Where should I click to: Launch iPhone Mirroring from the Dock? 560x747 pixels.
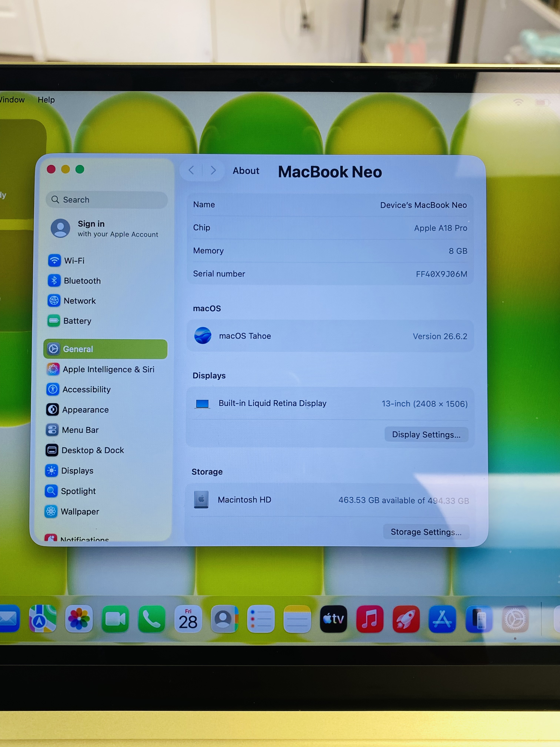click(479, 619)
